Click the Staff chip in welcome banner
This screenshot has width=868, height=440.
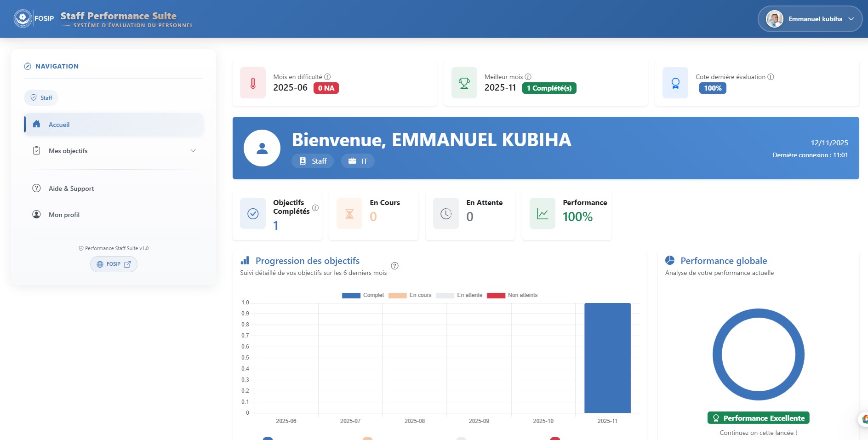click(313, 161)
